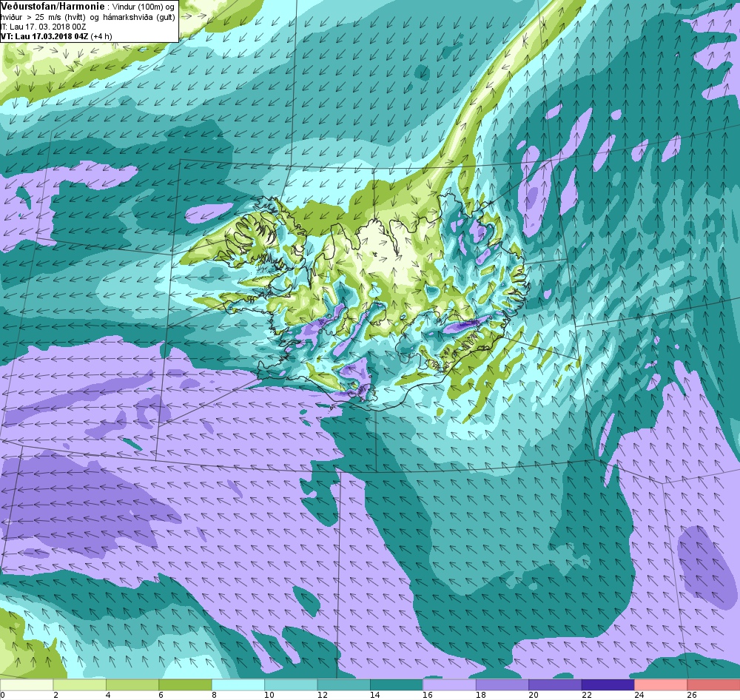Click the light cyan 8–10 legend swatch
The height and width of the screenshot is (700, 740).
[238, 684]
